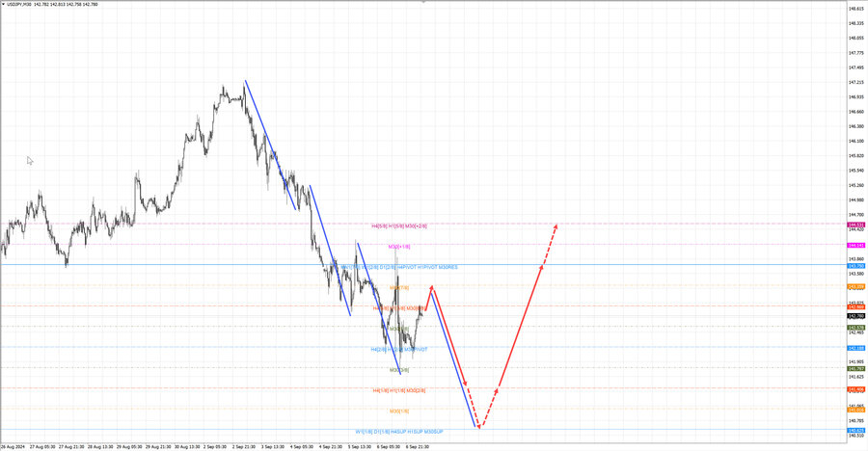
Task: Select the 145.820 price axis label
Action: click(x=856, y=156)
